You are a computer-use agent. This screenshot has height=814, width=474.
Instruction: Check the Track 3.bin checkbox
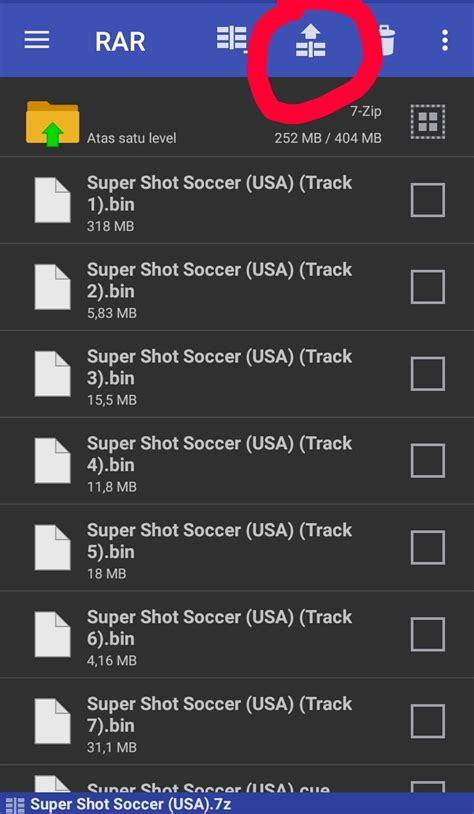pos(428,373)
